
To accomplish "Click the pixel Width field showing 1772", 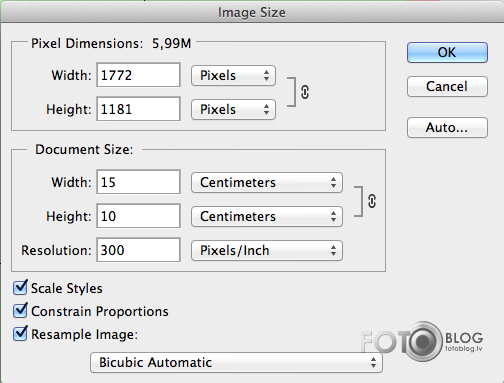I will click(x=139, y=75).
